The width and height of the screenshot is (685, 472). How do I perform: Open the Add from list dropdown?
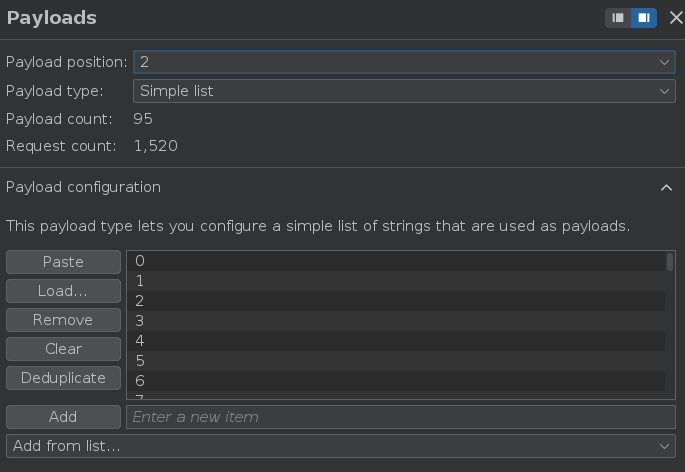tap(340, 446)
